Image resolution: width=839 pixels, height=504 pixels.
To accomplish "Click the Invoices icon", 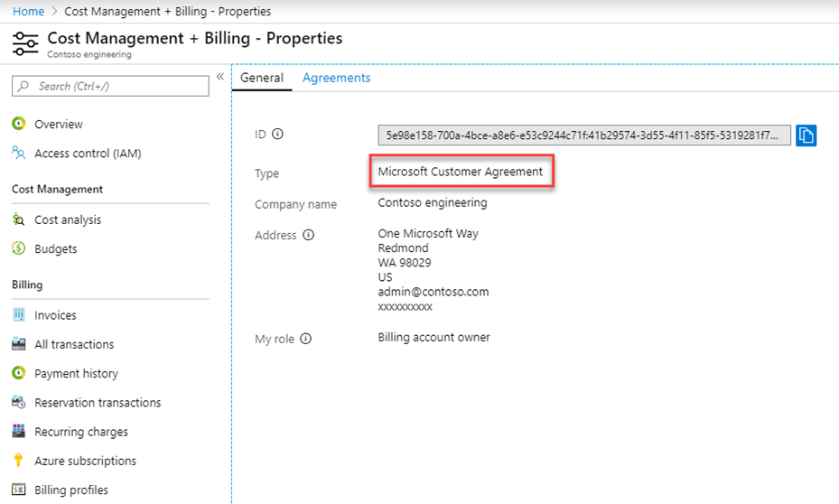I will (18, 315).
